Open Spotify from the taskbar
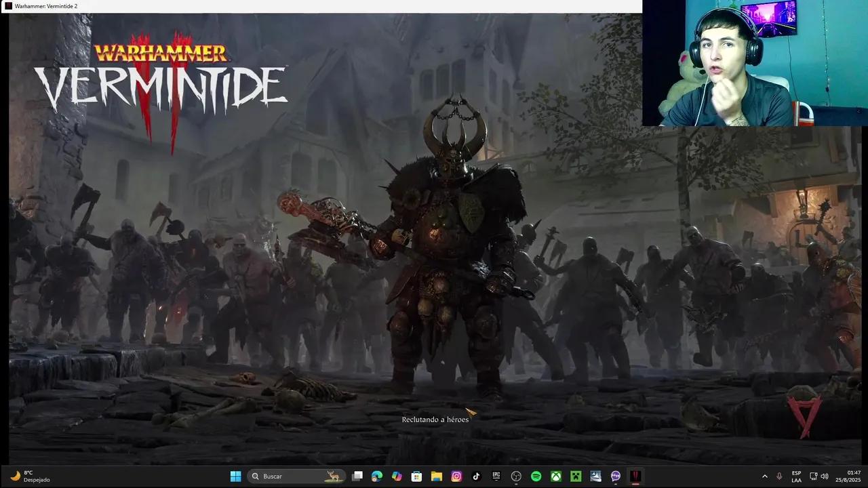Image resolution: width=868 pixels, height=488 pixels. pos(536,476)
